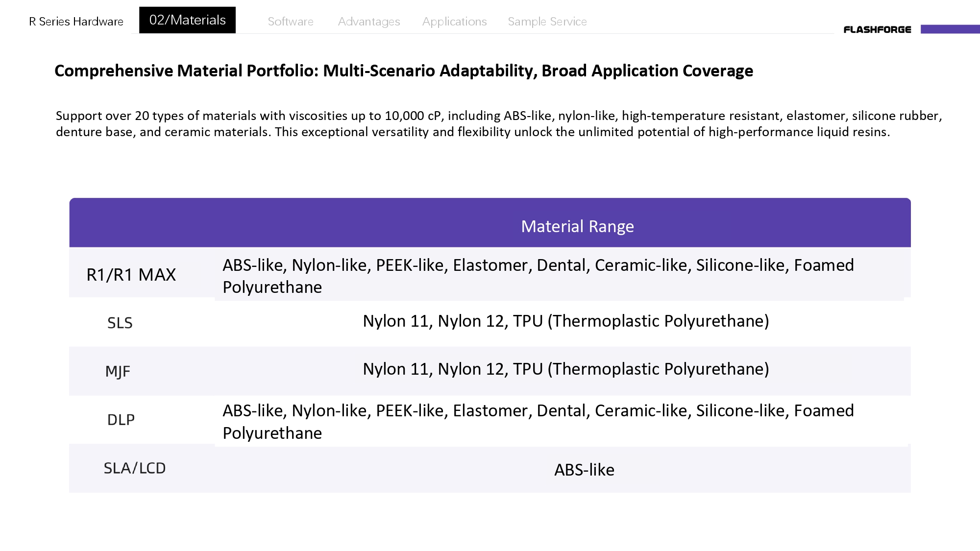
Task: Click the R1/R1 MAX row label
Action: (131, 275)
